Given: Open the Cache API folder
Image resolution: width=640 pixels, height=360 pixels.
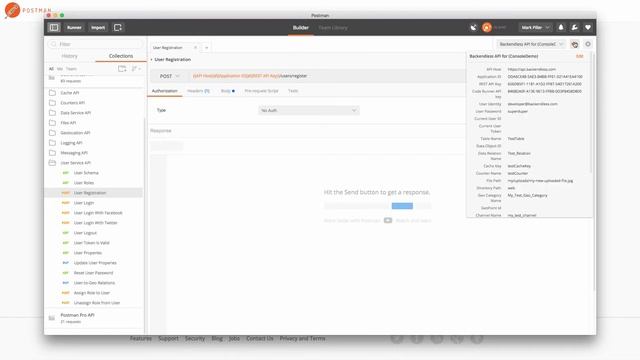Looking at the screenshot, I should coord(70,93).
